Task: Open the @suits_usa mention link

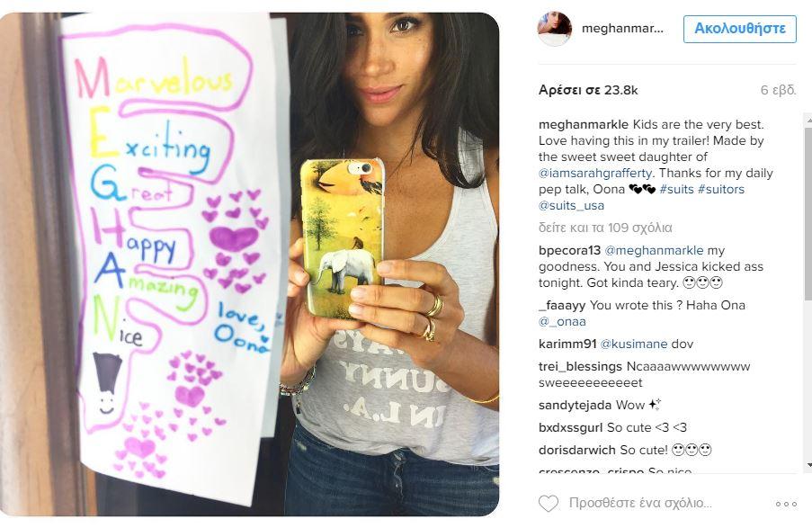Action: click(571, 206)
